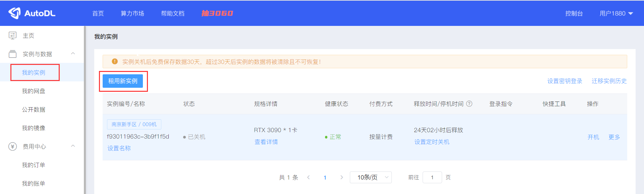Image resolution: width=644 pixels, height=194 pixels.
Task: Open the 算力市场 navigation item
Action: point(132,13)
